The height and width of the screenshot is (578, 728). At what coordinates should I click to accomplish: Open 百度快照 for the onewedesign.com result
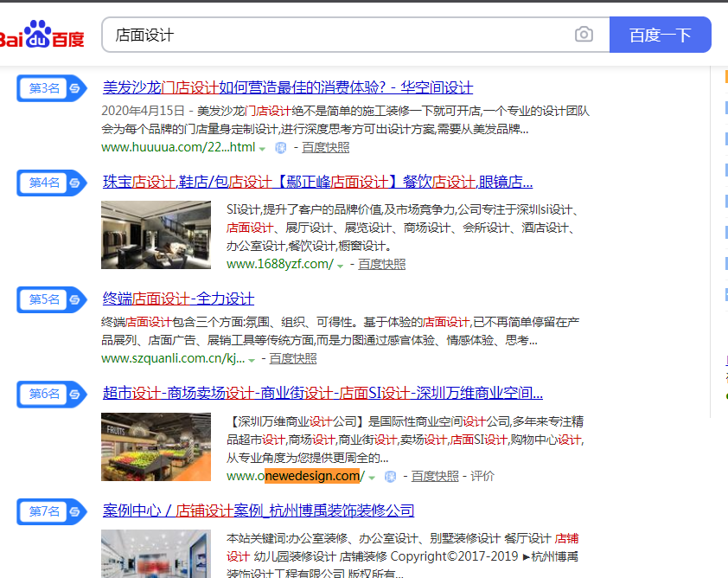(x=435, y=476)
